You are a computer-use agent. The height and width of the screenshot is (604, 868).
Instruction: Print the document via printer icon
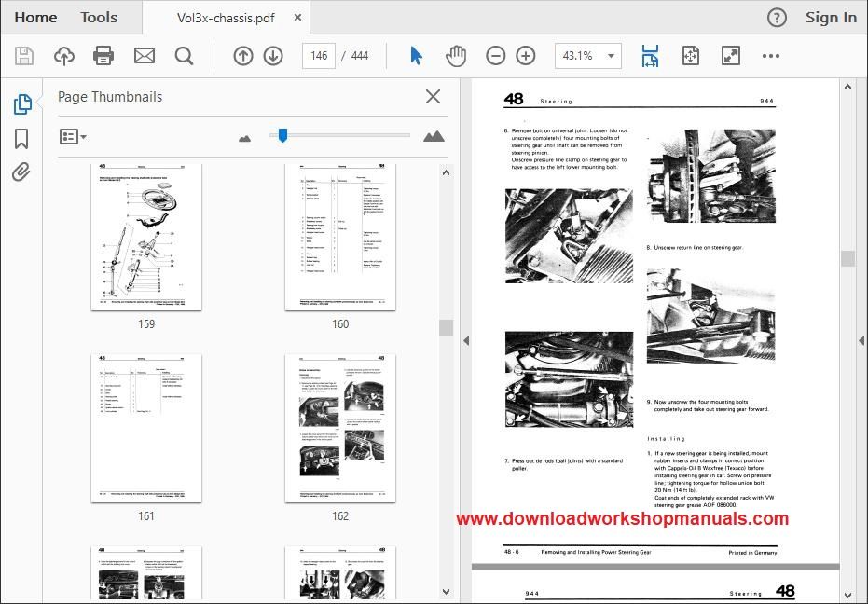pyautogui.click(x=103, y=56)
